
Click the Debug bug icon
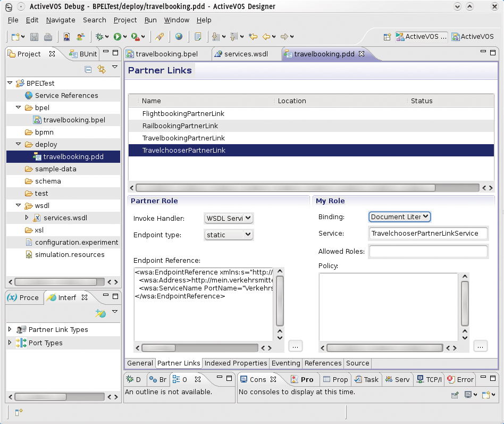[x=99, y=37]
